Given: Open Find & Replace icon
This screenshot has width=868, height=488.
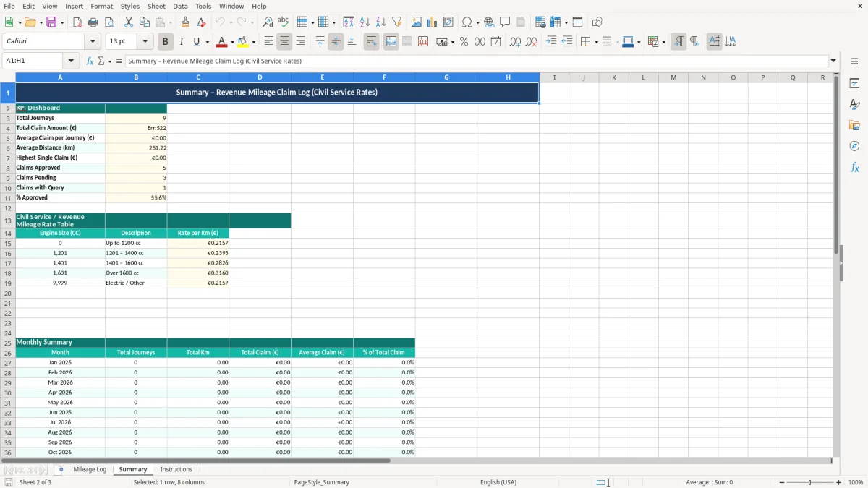Looking at the screenshot, I should click(x=268, y=22).
